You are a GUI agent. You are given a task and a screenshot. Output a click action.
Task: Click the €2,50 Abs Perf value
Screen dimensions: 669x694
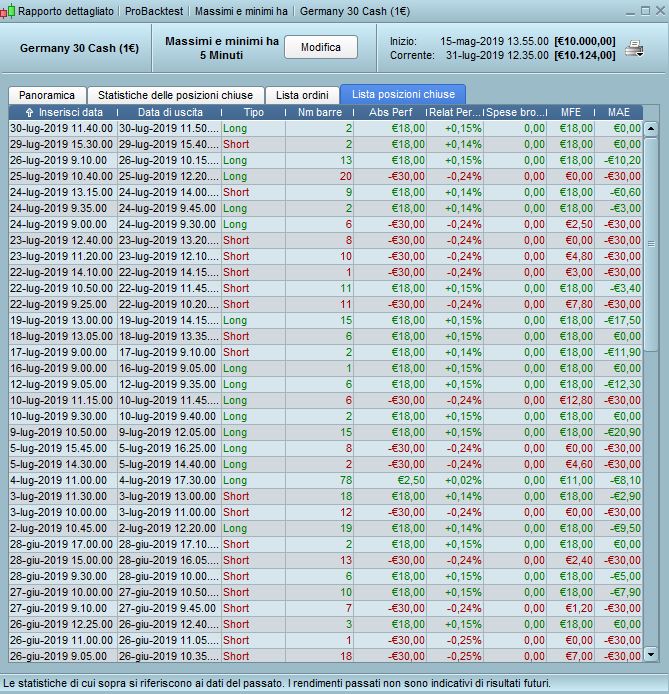[x=411, y=480]
